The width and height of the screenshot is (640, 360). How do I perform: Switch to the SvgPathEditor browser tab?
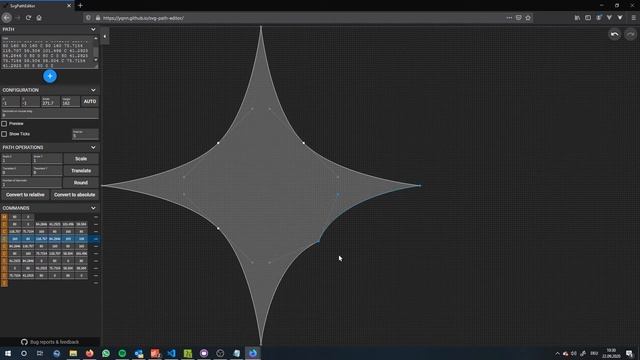[x=37, y=6]
